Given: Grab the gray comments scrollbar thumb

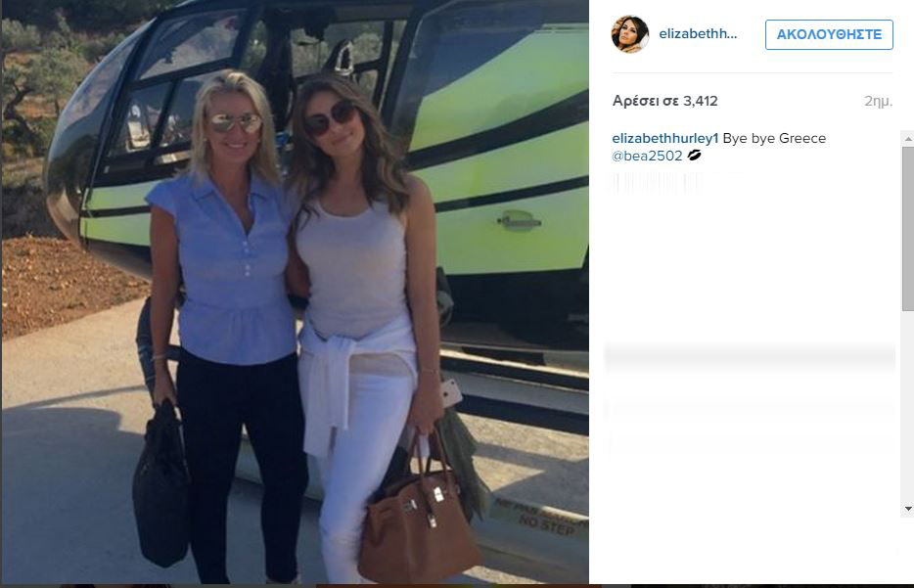Looking at the screenshot, I should [x=908, y=228].
